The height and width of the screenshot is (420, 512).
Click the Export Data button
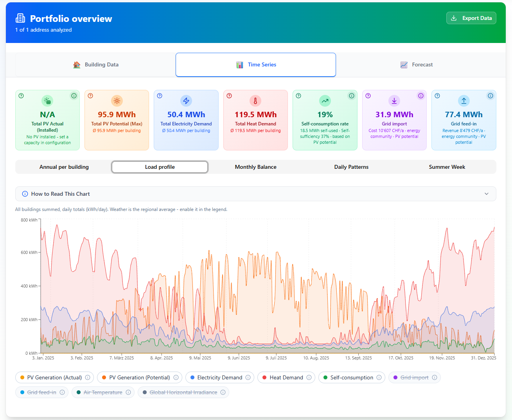471,18
